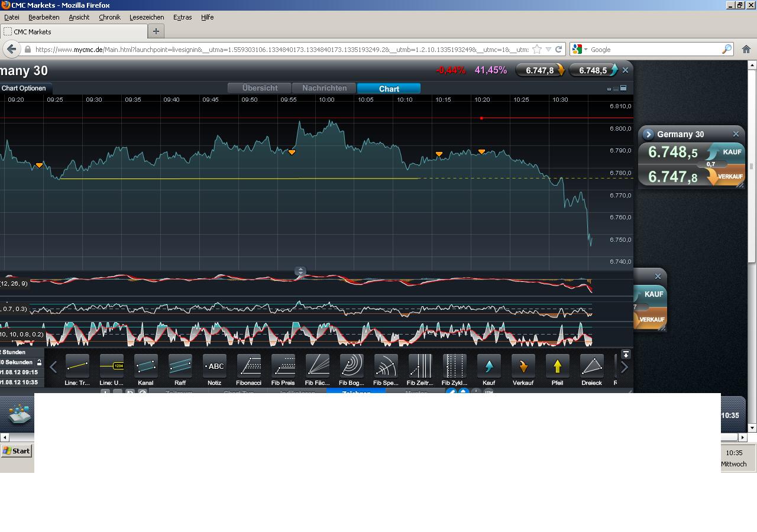Open the Extras menu
Image resolution: width=757 pixels, height=532 pixels.
(182, 17)
